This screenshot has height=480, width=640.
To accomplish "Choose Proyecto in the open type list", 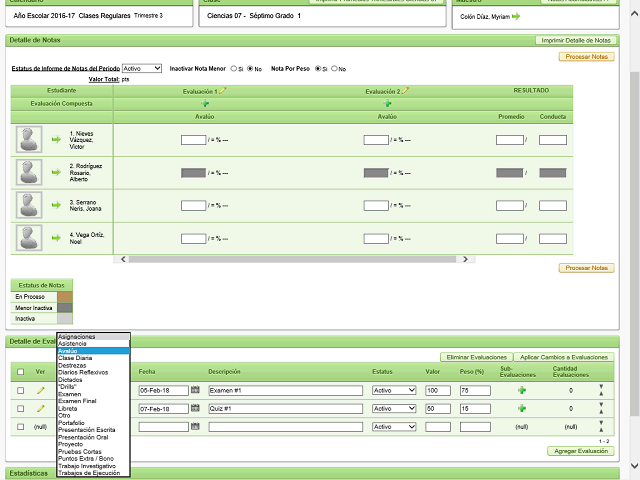I will tap(93, 444).
